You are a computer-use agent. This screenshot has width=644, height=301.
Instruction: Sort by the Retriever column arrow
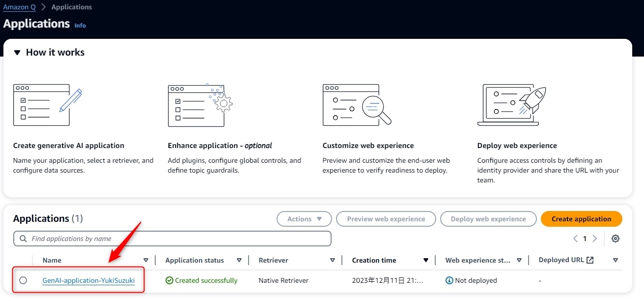[333, 260]
